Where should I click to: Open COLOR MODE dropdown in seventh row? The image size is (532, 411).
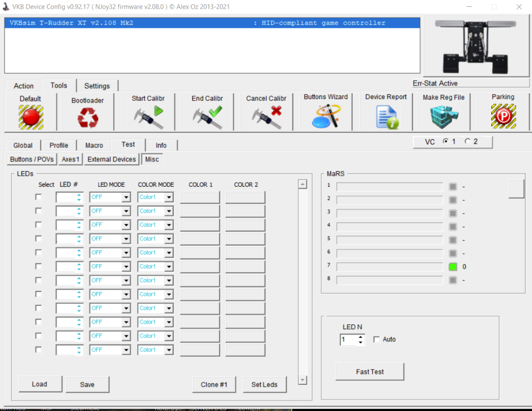169,280
